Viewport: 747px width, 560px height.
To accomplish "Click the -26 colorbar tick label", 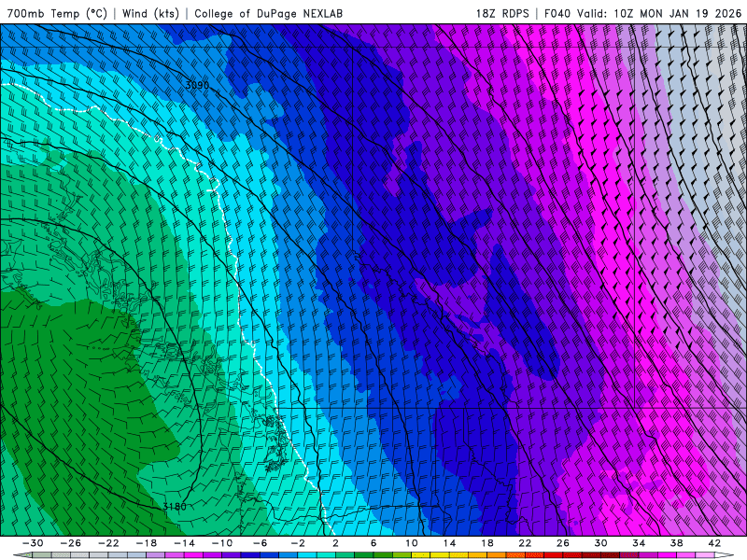I will click(x=70, y=543).
